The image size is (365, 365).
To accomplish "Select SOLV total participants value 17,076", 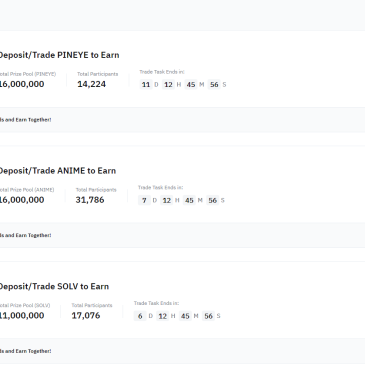I will (86, 315).
